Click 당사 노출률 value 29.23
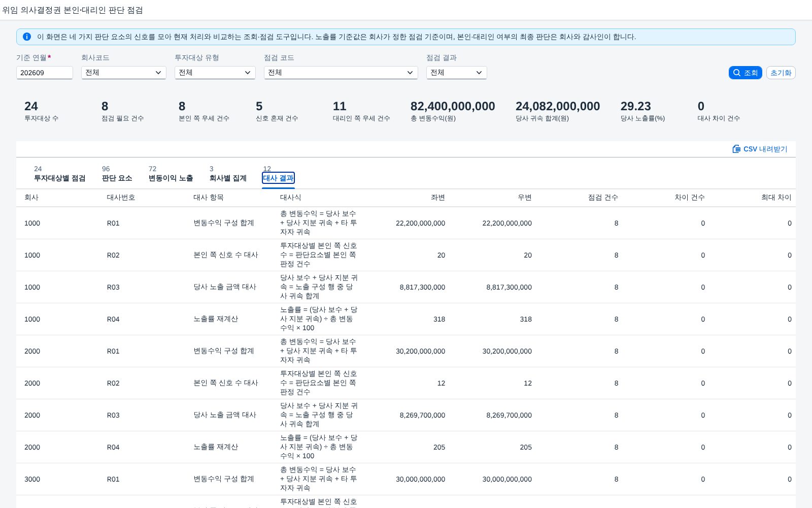812x508 pixels. pyautogui.click(x=635, y=106)
